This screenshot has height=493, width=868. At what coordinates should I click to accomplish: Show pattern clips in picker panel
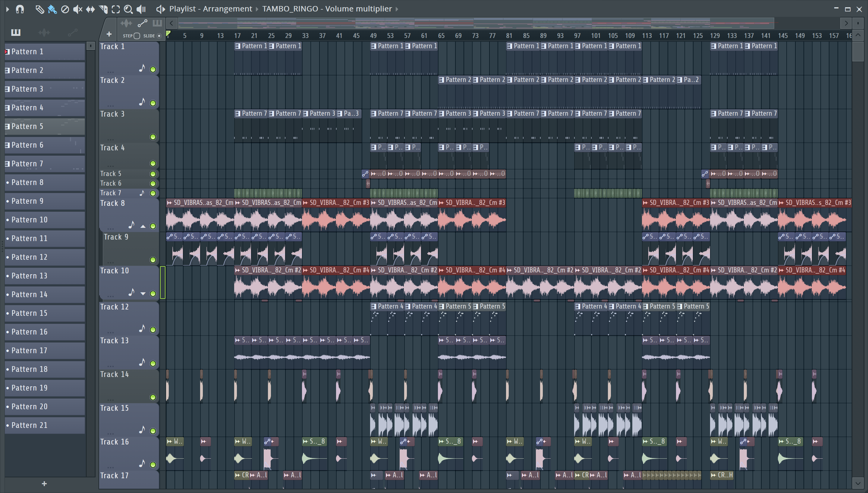click(16, 33)
